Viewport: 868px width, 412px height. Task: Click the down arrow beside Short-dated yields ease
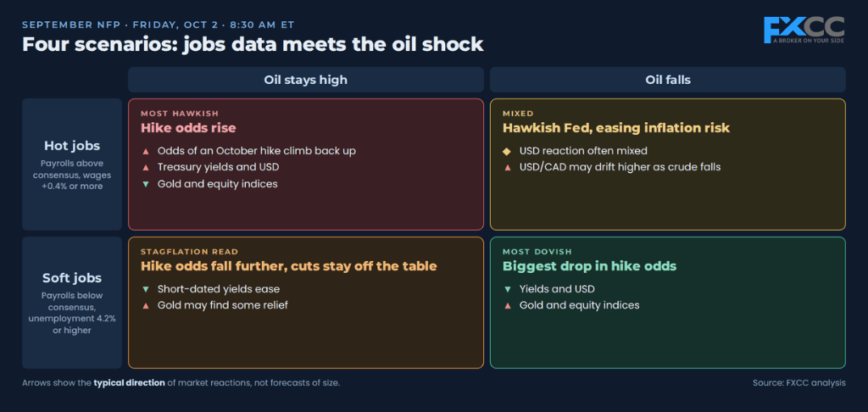click(x=146, y=289)
